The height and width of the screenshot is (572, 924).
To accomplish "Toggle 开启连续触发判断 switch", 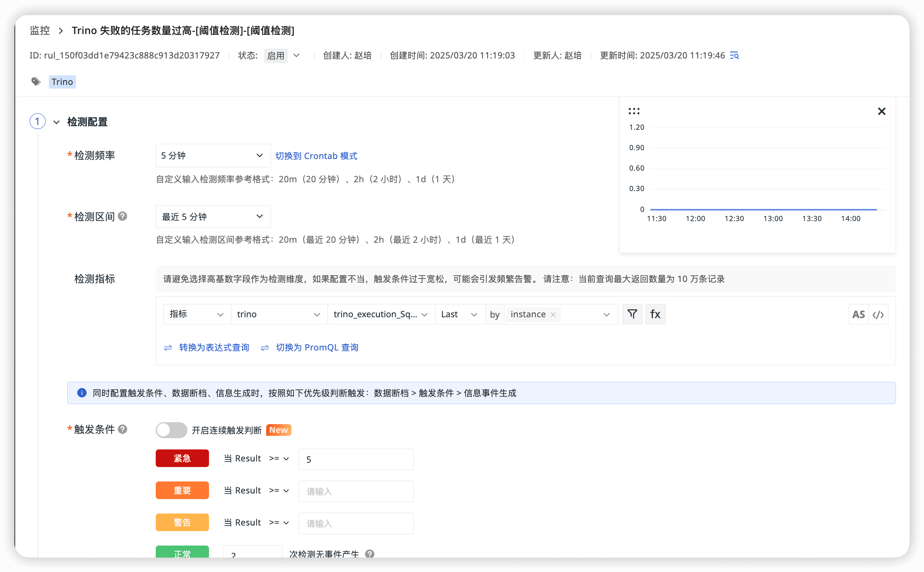I will (171, 430).
